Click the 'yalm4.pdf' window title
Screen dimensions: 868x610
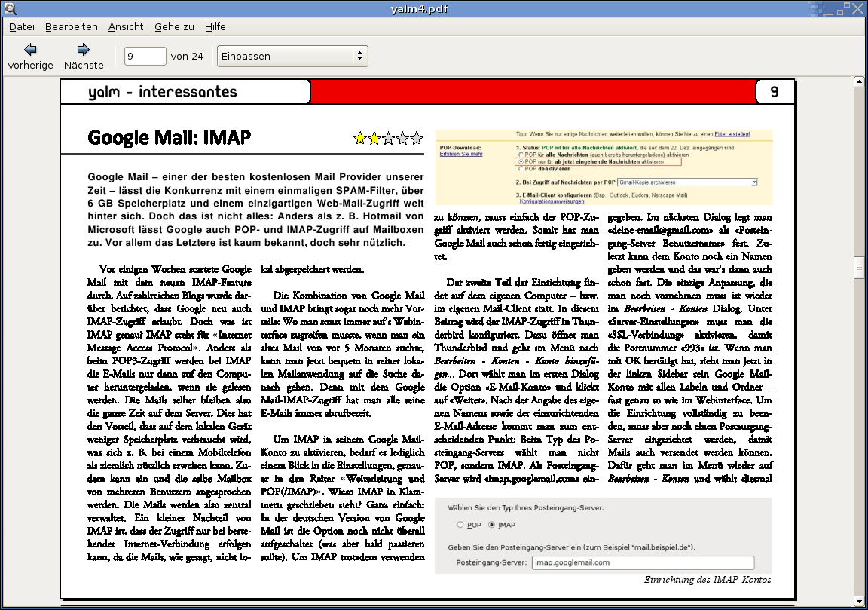coord(419,8)
